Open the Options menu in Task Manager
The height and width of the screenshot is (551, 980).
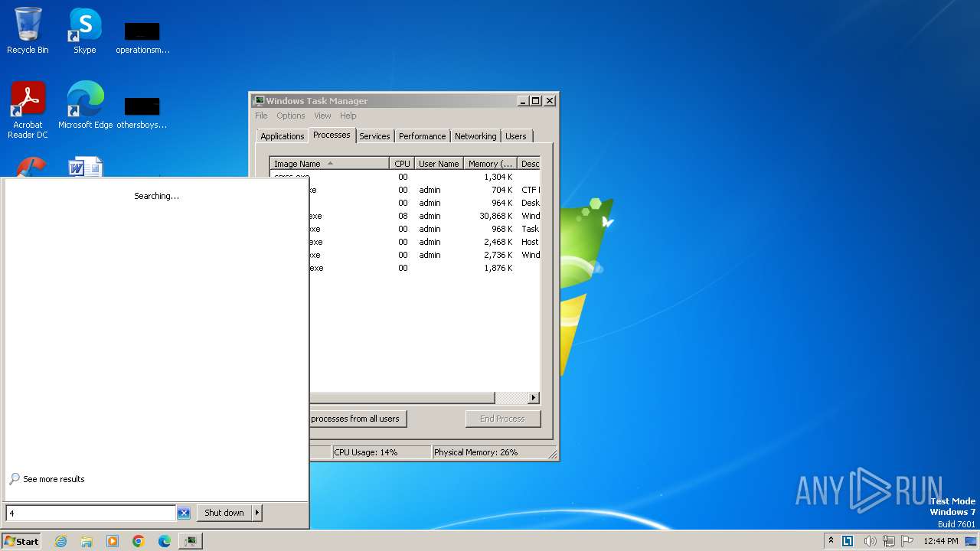coord(291,116)
